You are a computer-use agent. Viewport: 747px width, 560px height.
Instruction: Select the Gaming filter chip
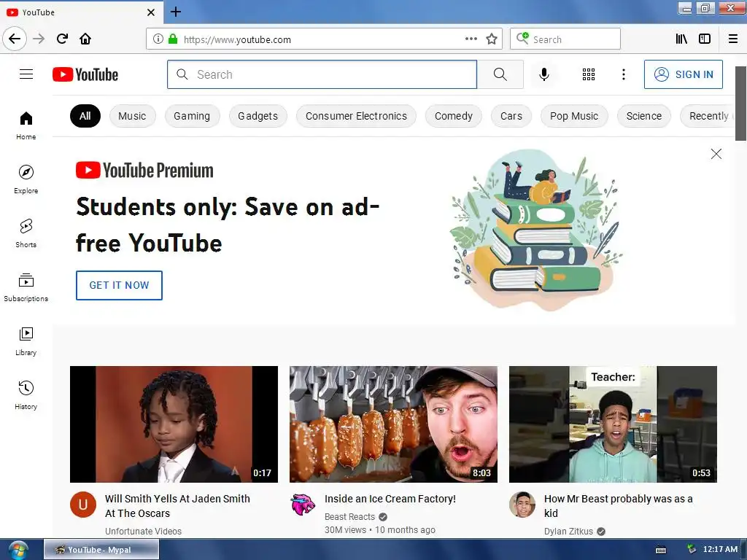click(x=192, y=116)
